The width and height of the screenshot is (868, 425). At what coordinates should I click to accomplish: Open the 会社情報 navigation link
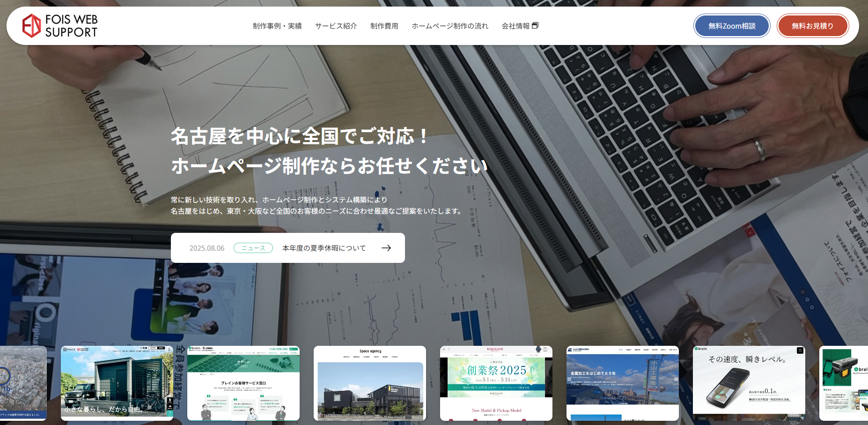coord(515,26)
